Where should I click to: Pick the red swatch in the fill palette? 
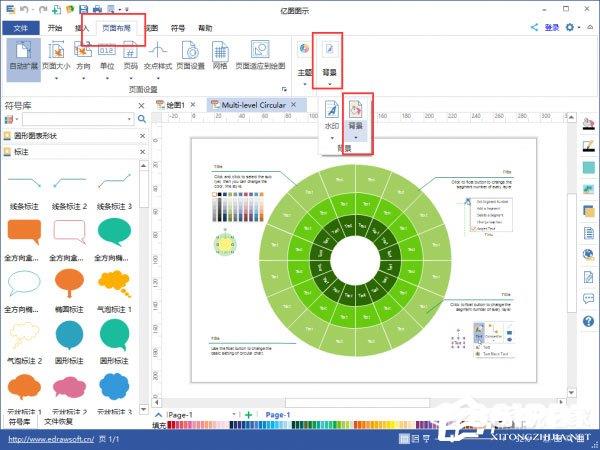(171, 424)
